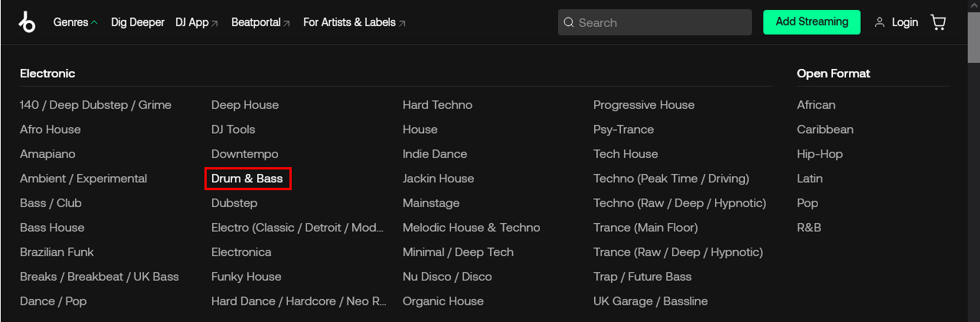Select Hip-Hop under Open Format
The image size is (980, 322).
click(x=819, y=154)
